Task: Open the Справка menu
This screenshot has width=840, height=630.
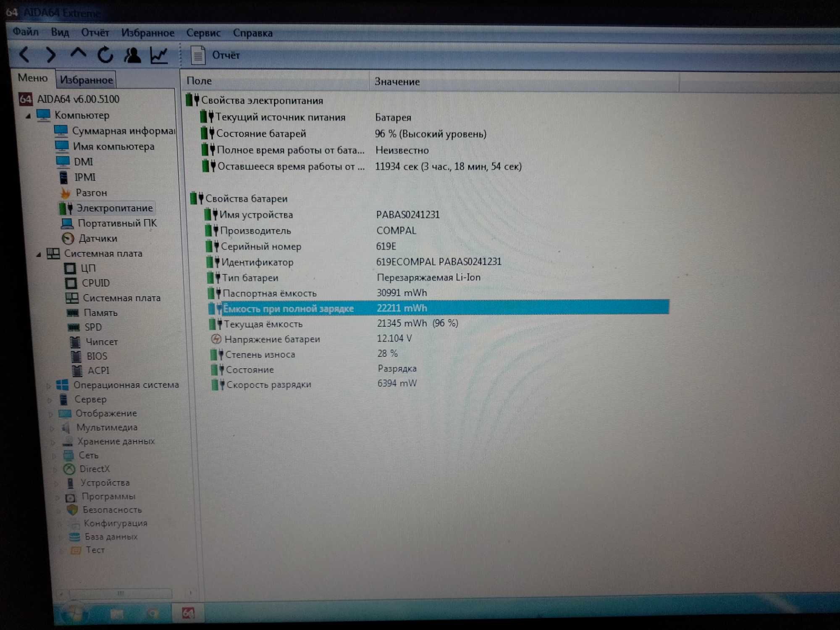Action: pos(253,33)
